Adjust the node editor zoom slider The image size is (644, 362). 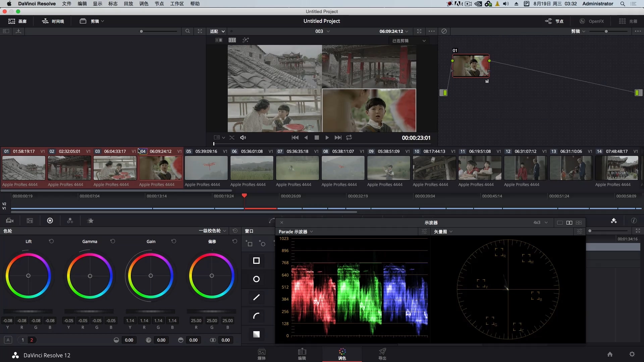click(x=606, y=31)
